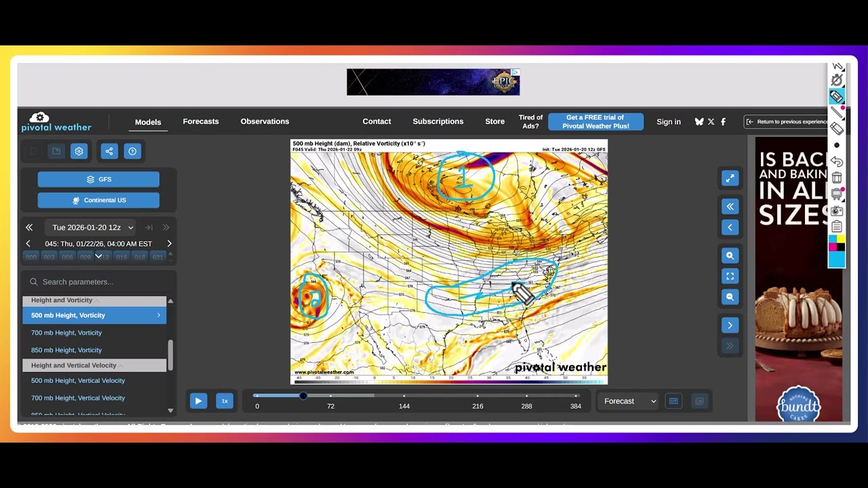868x488 pixels.
Task: Open the Contact page
Action: click(376, 121)
